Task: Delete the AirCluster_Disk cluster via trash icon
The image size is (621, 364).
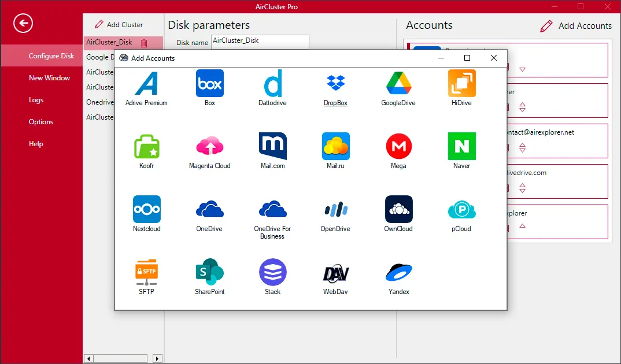Action: [x=144, y=43]
